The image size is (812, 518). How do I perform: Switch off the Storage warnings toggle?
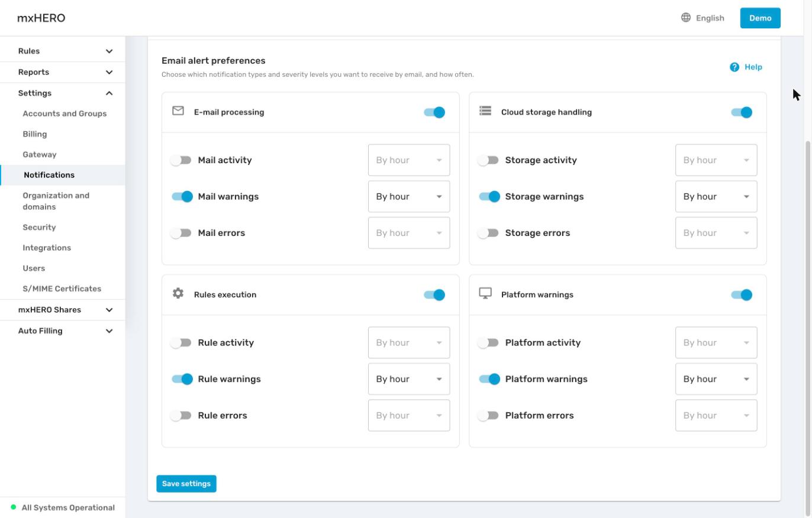489,196
